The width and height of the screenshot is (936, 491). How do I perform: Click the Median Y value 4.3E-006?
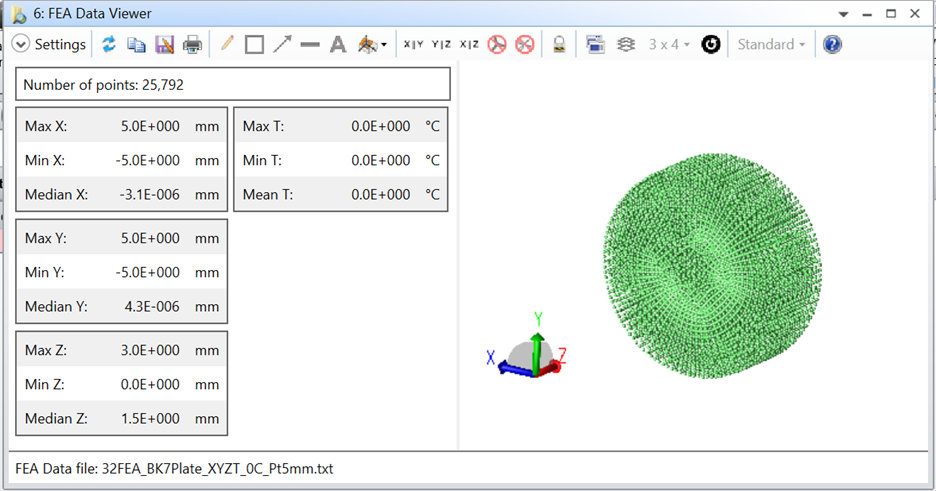[152, 307]
